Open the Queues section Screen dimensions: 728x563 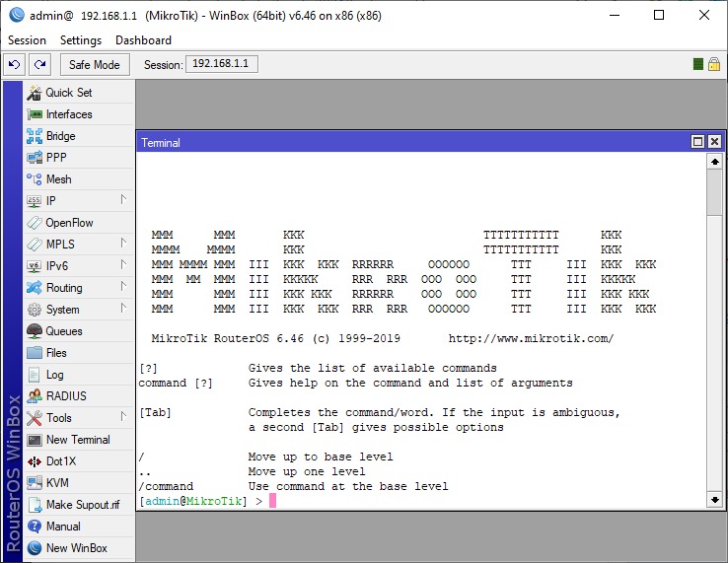coord(63,331)
